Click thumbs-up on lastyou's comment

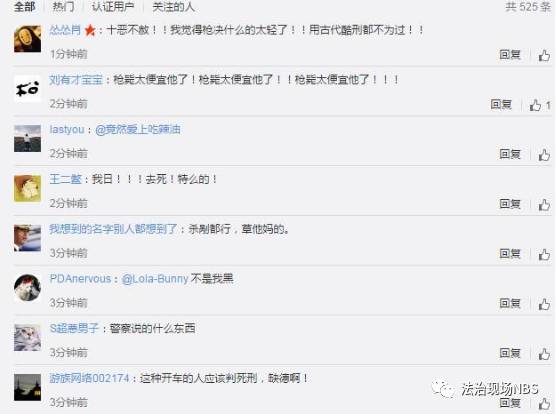pyautogui.click(x=544, y=155)
